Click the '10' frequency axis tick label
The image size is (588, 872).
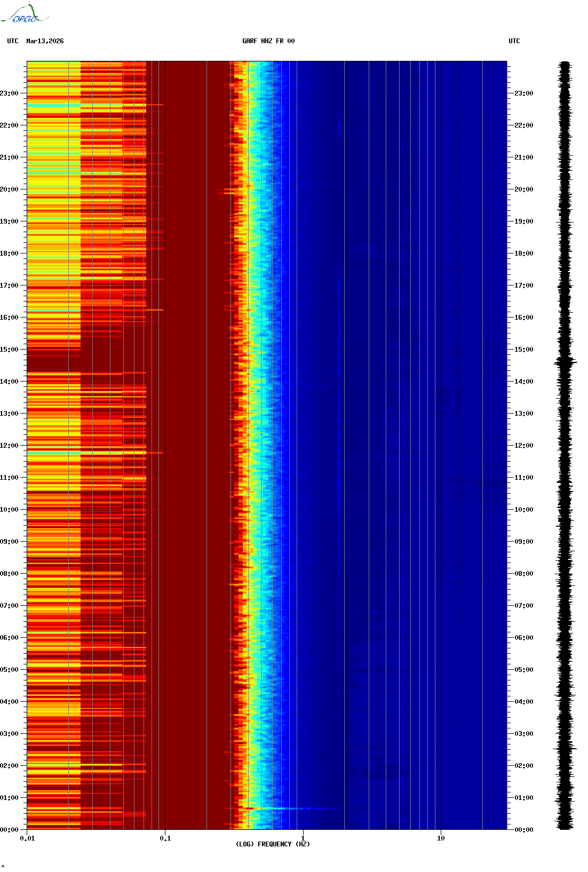(x=441, y=838)
